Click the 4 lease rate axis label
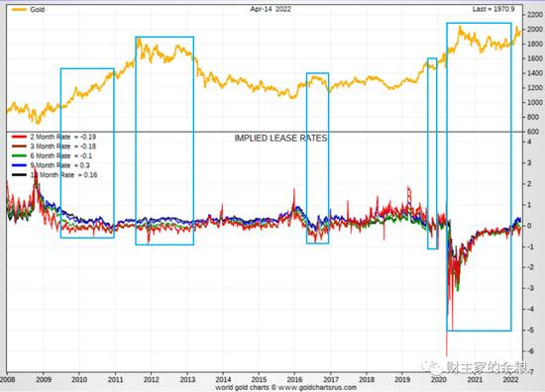This screenshot has height=392, width=545. (529, 142)
